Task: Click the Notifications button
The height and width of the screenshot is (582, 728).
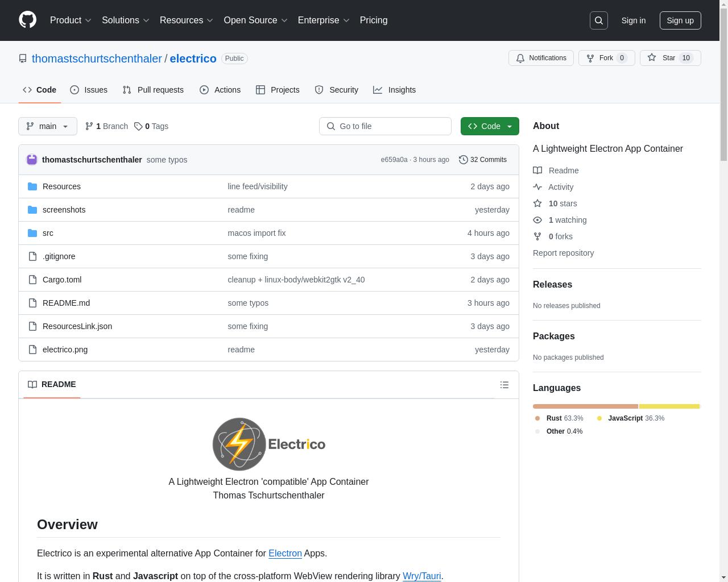Action: click(541, 58)
